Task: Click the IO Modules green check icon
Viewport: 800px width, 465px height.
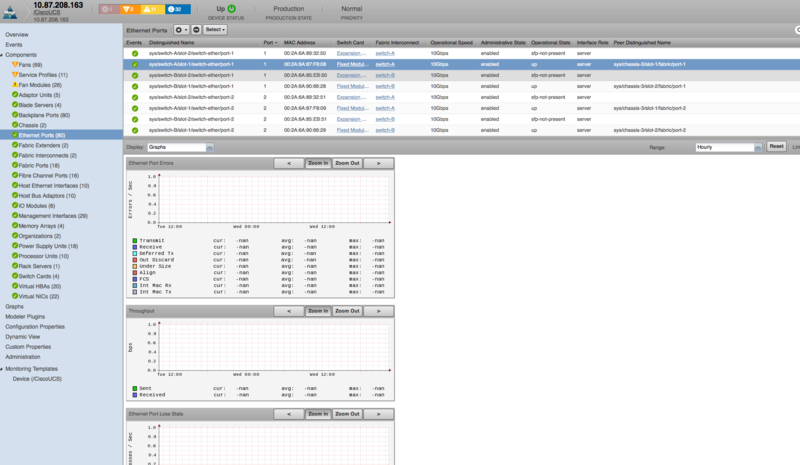Action: [x=15, y=206]
